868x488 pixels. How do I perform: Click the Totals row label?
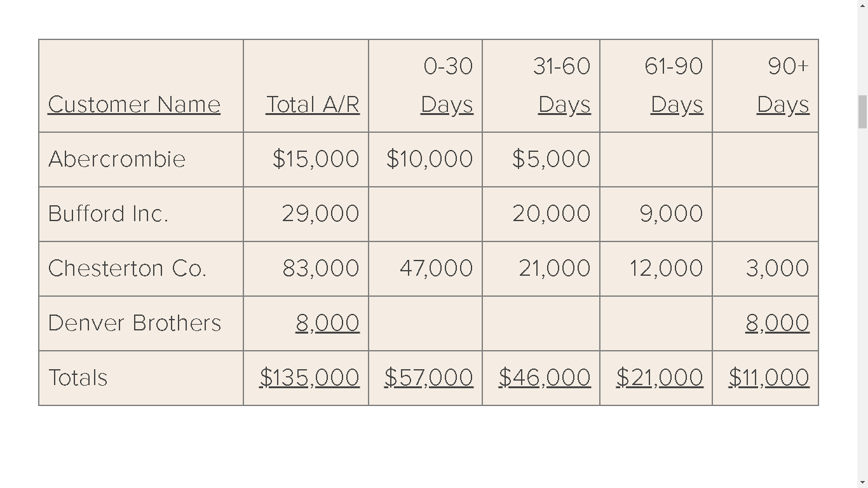(78, 377)
